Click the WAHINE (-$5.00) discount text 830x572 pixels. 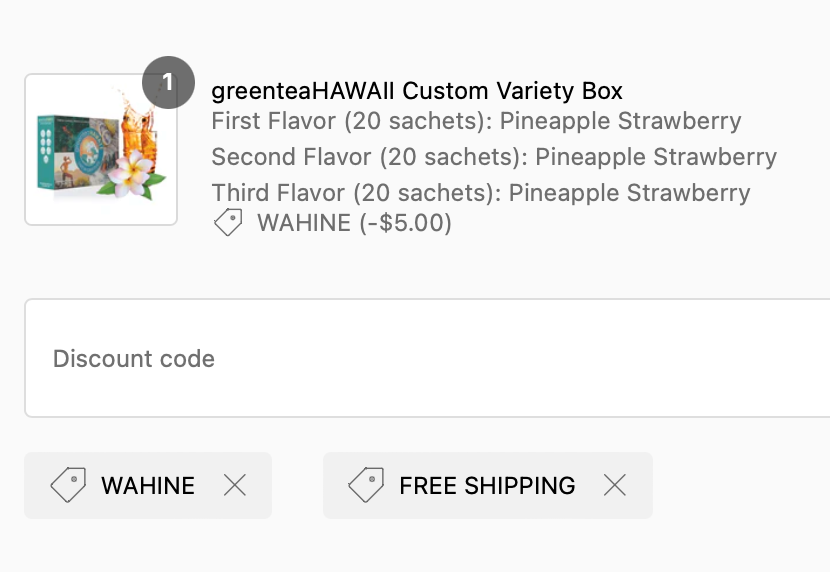click(x=354, y=223)
